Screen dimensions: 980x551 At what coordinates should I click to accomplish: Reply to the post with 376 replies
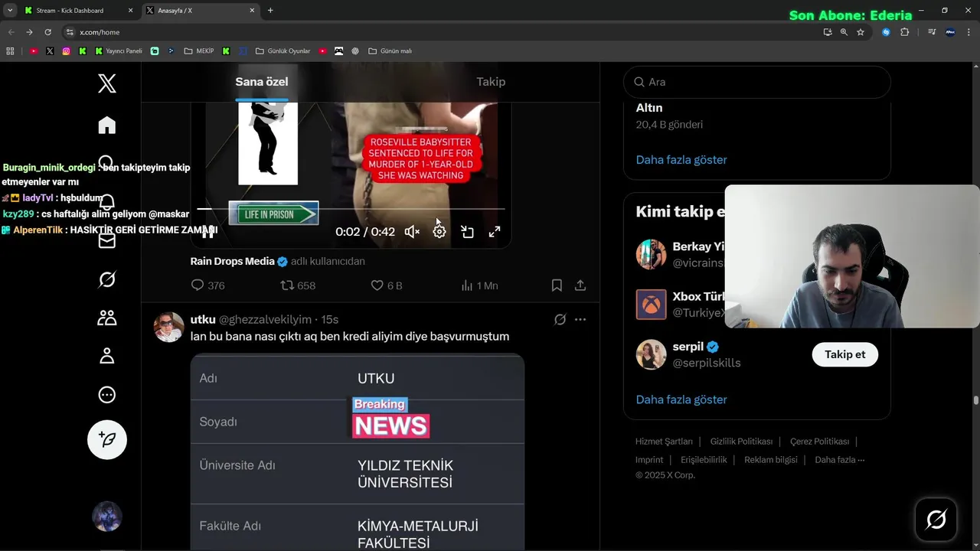pyautogui.click(x=207, y=285)
